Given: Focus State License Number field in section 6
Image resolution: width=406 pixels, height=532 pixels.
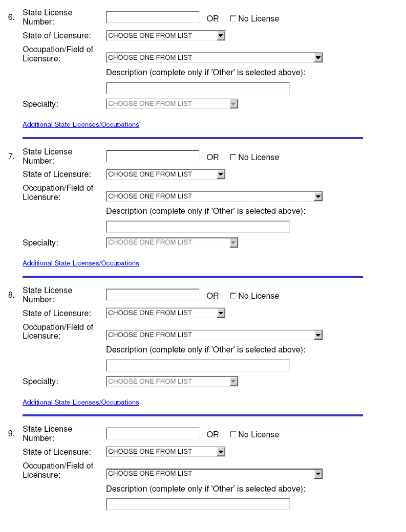Looking at the screenshot, I should (153, 17).
